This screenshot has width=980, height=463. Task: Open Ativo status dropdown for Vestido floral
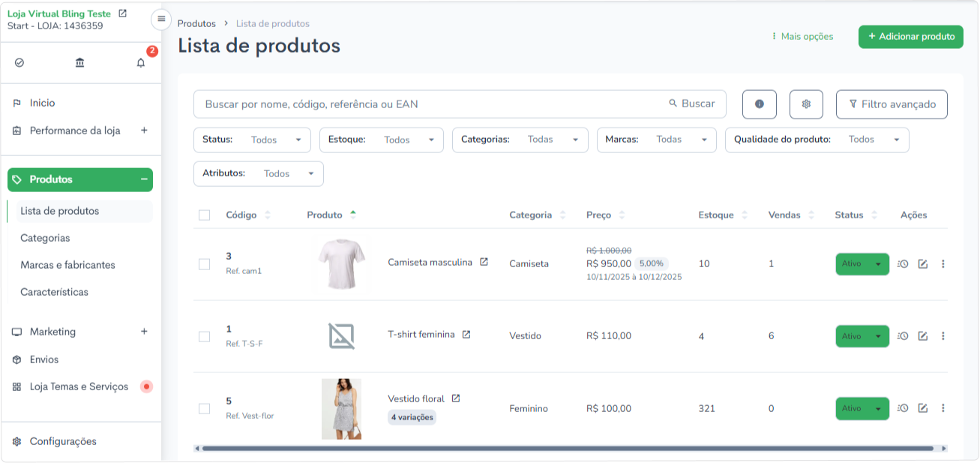(862, 408)
